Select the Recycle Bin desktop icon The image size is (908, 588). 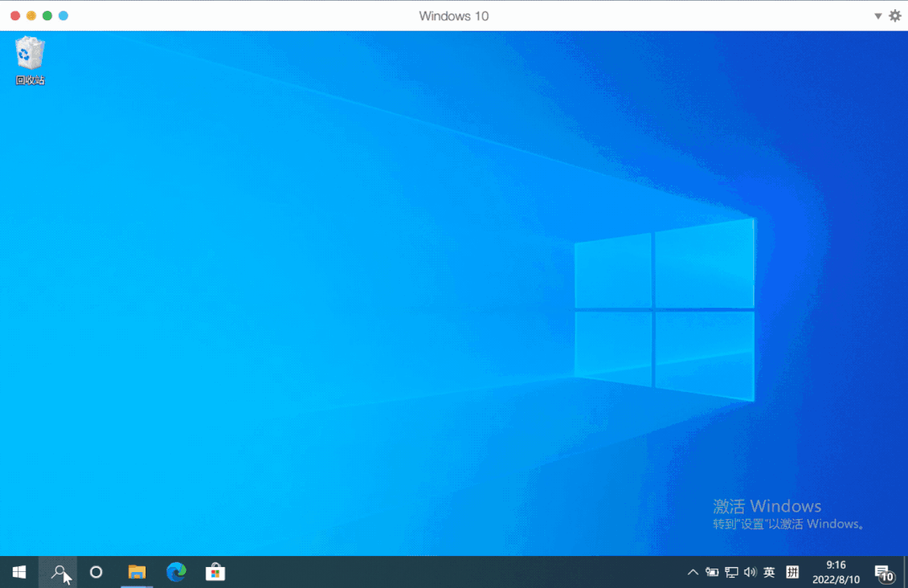(30, 61)
